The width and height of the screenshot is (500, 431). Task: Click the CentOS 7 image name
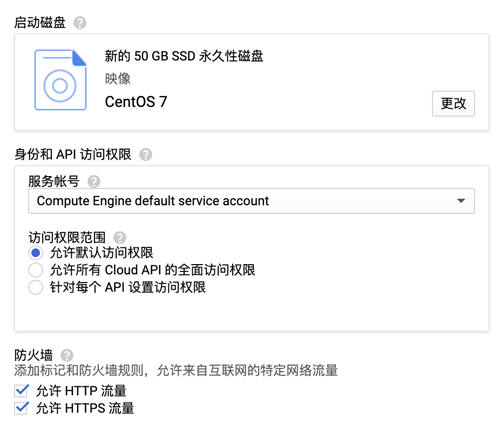click(x=136, y=102)
